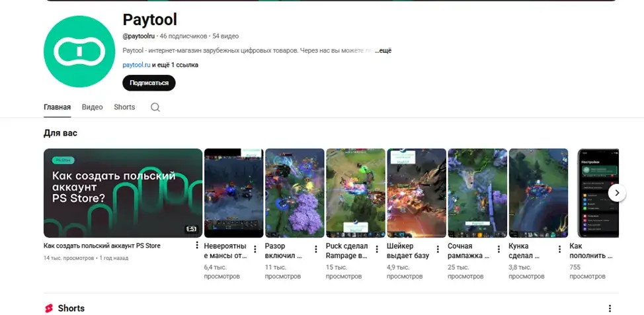Click the Невероятные мансы video title
644x315 pixels.
225,251
